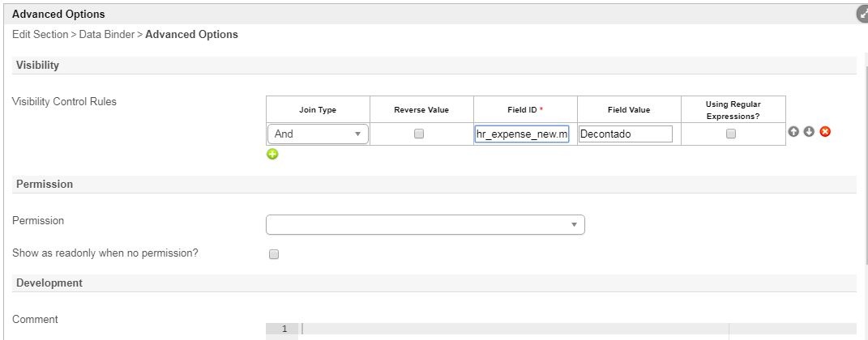This screenshot has width=868, height=340.
Task: Click the Field ID input box
Action: [522, 134]
